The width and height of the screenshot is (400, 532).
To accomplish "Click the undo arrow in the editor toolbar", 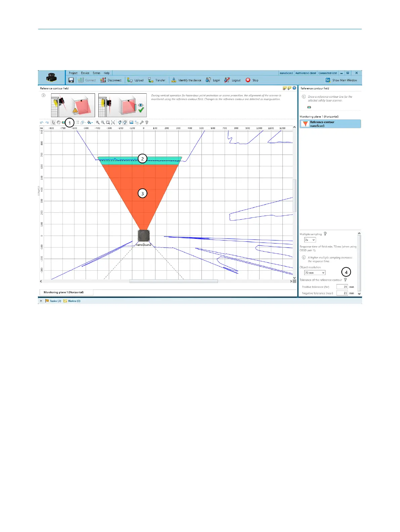I will (x=42, y=123).
